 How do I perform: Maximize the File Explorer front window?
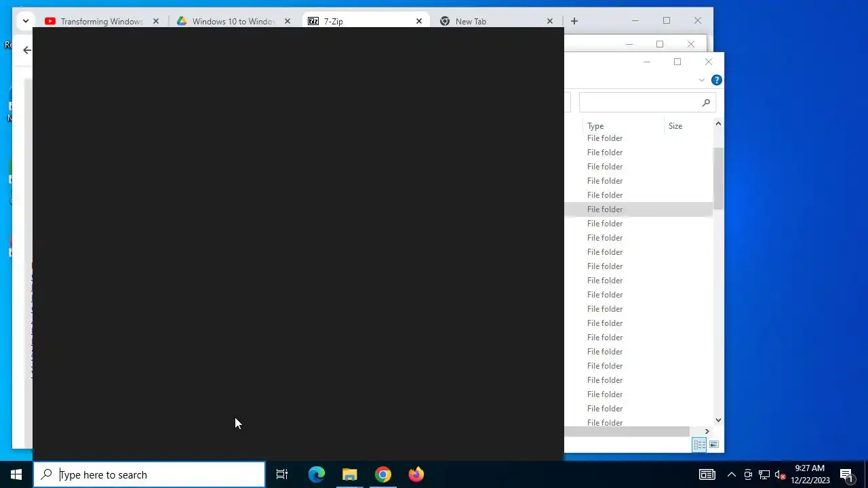pyautogui.click(x=677, y=62)
